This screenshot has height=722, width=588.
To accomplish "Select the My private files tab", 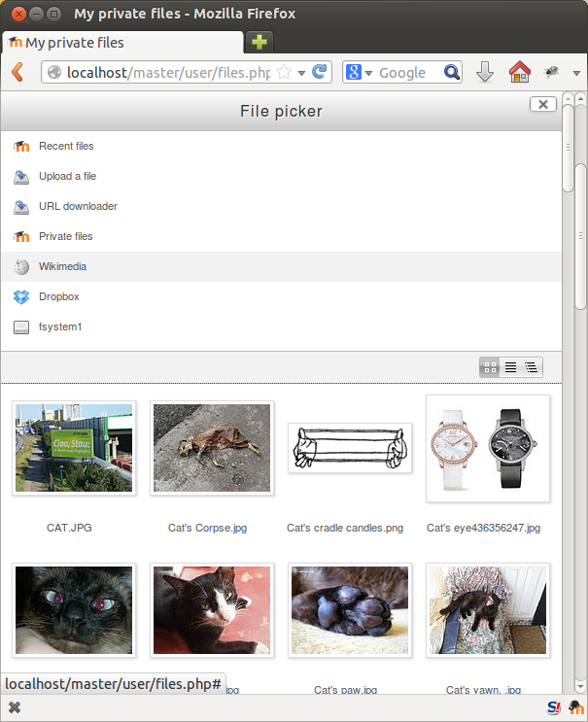I will (x=122, y=43).
